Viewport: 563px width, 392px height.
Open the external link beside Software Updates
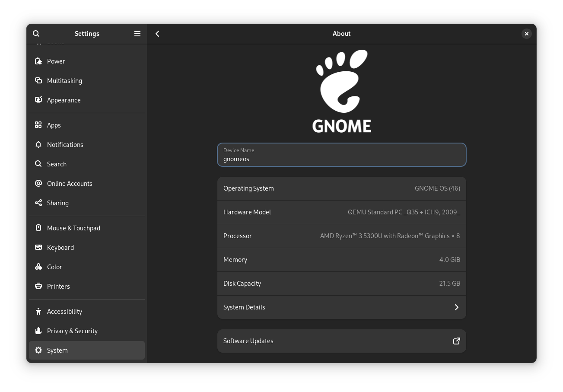457,341
